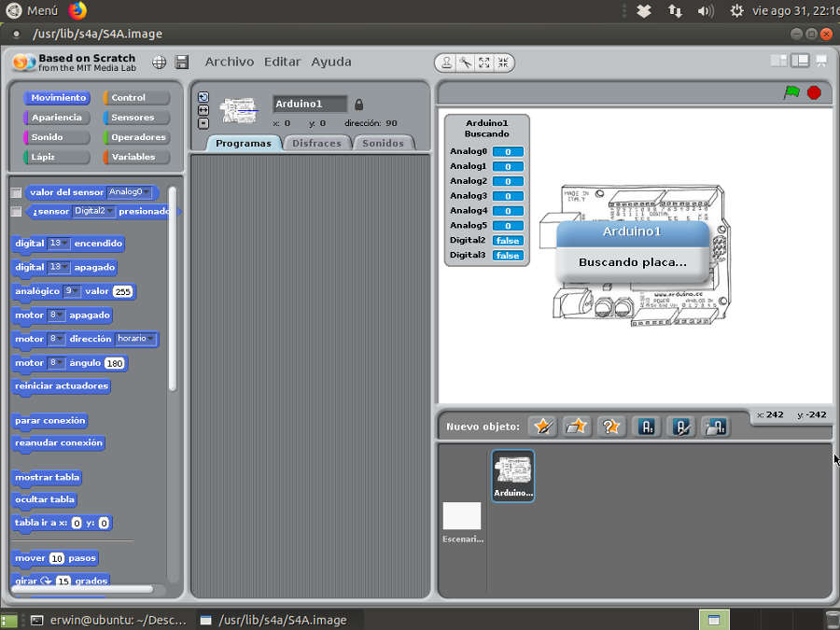The width and height of the screenshot is (840, 630).
Task: Click blocks palette vertical scrollbar
Action: click(173, 289)
